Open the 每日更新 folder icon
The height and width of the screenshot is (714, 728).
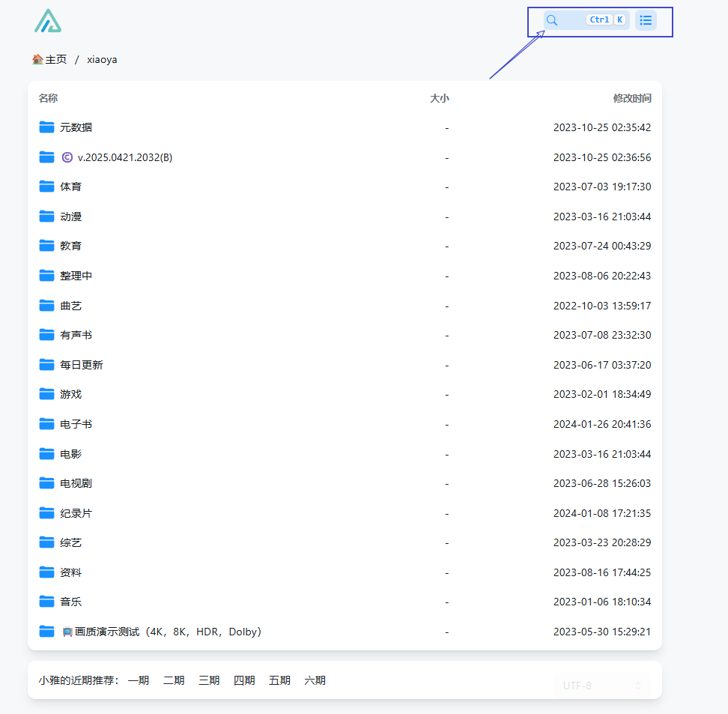point(46,365)
